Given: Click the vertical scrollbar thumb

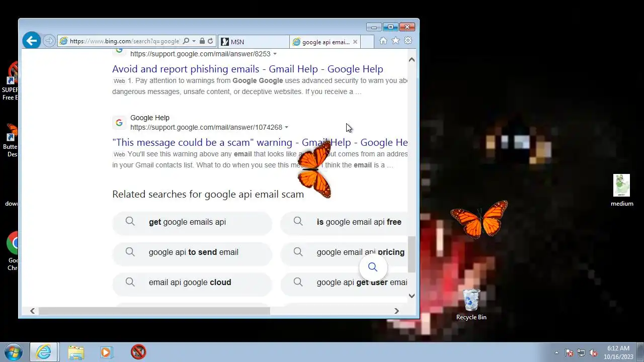Looking at the screenshot, I should point(412,254).
